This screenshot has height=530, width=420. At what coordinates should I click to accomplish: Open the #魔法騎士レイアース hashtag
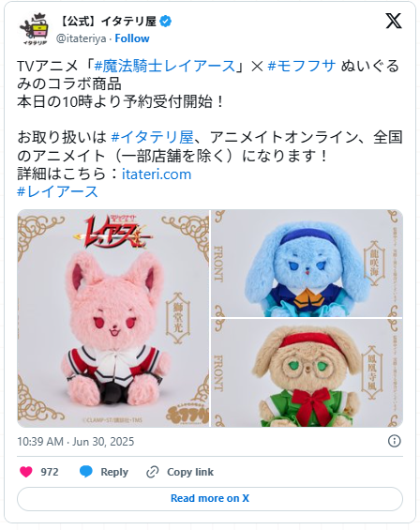[165, 66]
